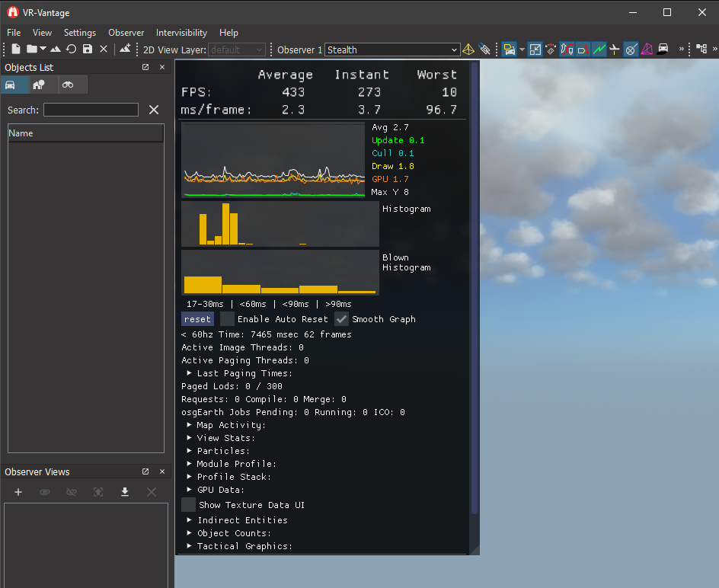Click the download arrow in Observer Views

tap(125, 492)
